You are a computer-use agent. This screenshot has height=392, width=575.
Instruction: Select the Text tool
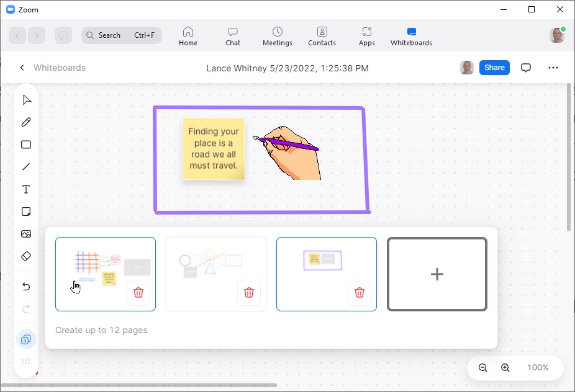coord(26,189)
